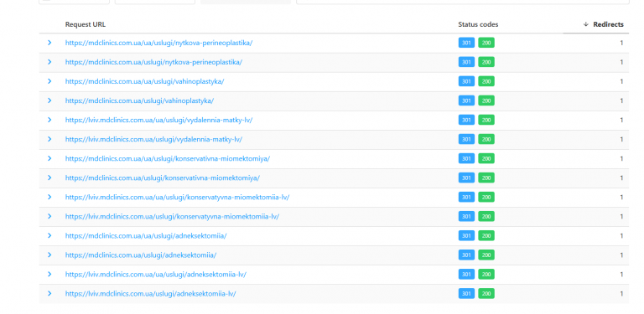The width and height of the screenshot is (644, 314).
Task: Click 301 badge in /ua/uslugi/vydalennia-matky-lv/ row
Action: click(x=466, y=120)
